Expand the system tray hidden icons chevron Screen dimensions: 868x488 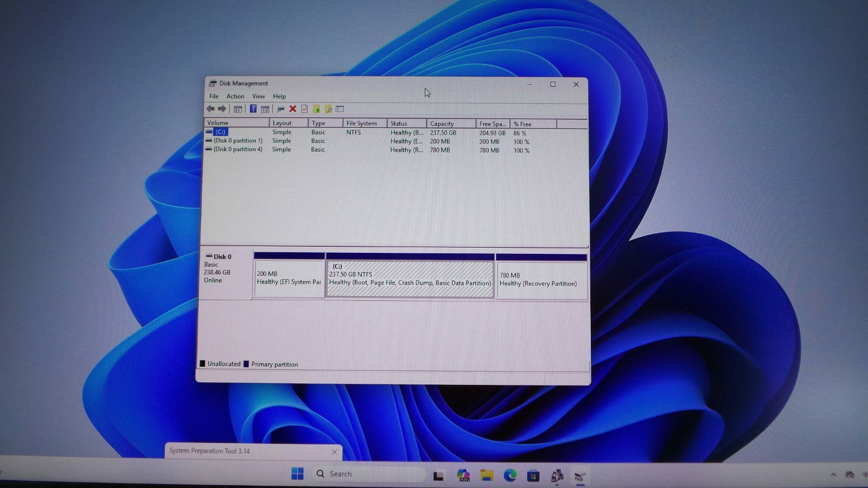pos(833,475)
